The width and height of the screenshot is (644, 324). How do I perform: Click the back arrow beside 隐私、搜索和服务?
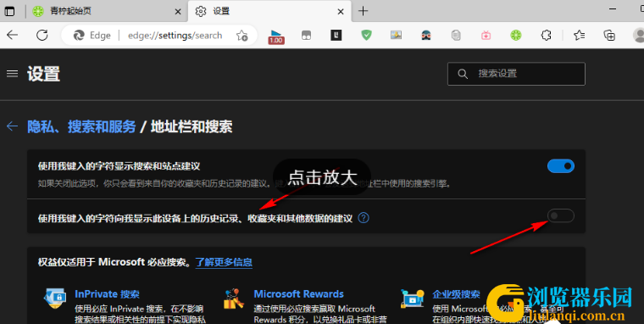tap(13, 126)
